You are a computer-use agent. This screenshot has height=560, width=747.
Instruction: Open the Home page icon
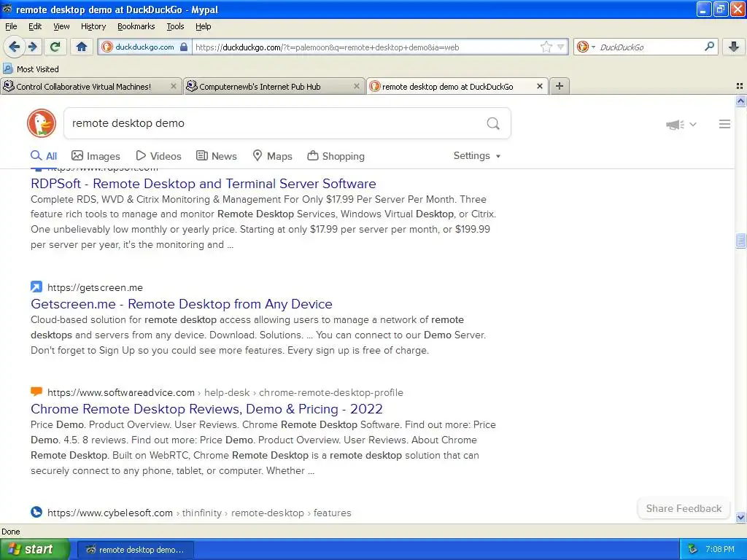[82, 47]
